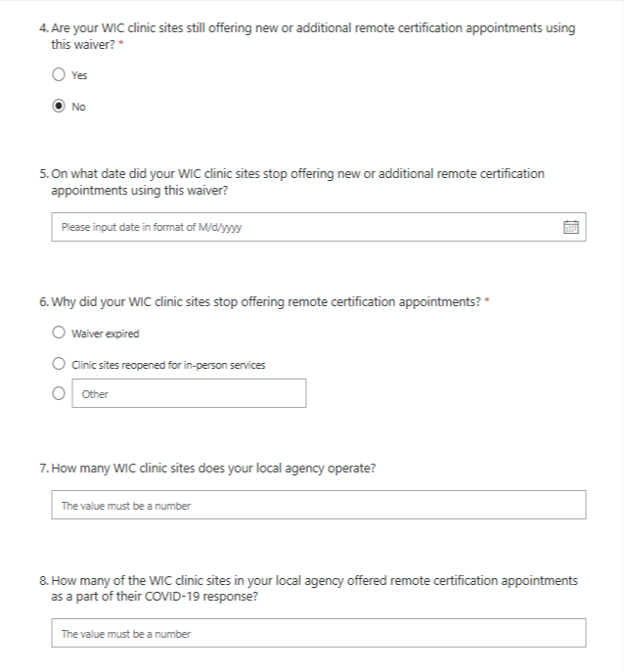Screen dimensions: 624x672
Task: Choose Clinic sites reopened radio circle
Action: 59,365
